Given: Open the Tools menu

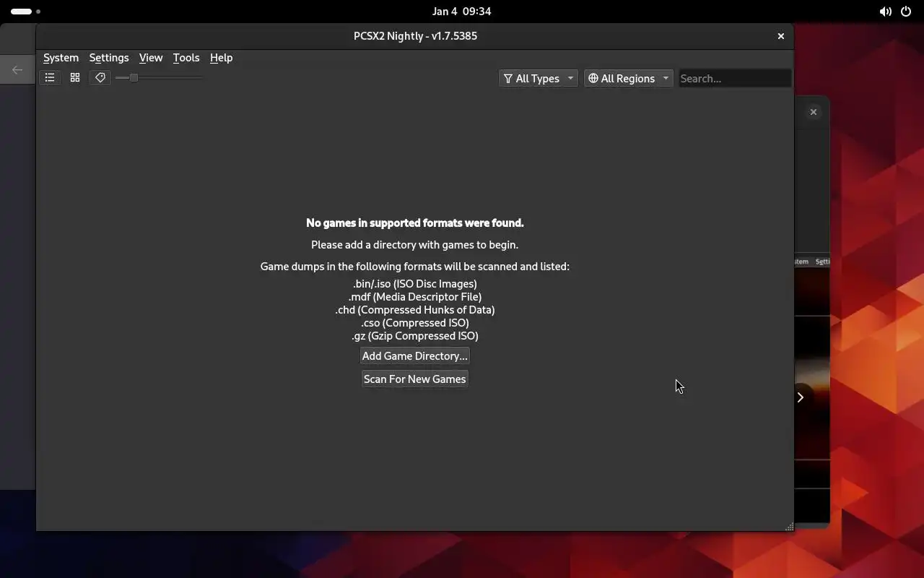Looking at the screenshot, I should [x=186, y=58].
